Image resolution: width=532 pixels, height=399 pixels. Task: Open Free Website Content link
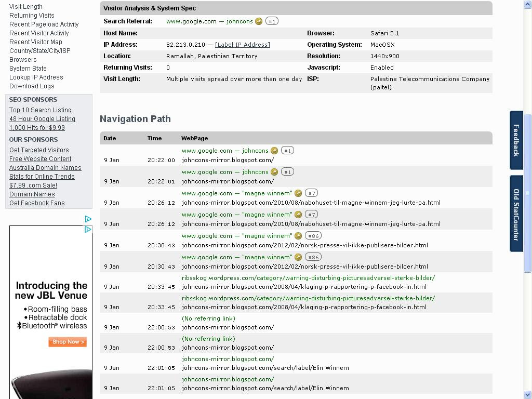[41, 159]
